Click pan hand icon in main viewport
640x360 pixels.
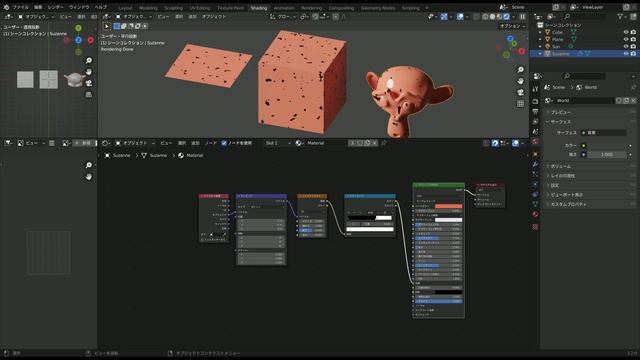coord(520,81)
